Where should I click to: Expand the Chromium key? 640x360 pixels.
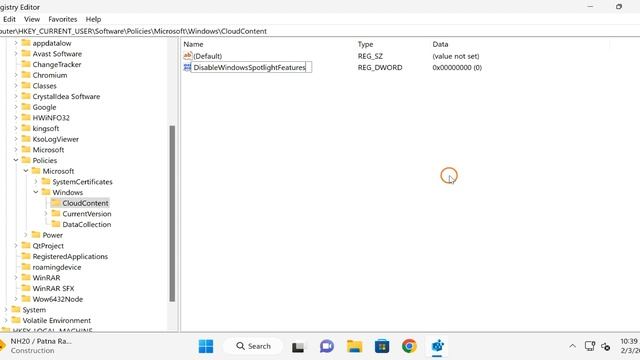coord(16,75)
